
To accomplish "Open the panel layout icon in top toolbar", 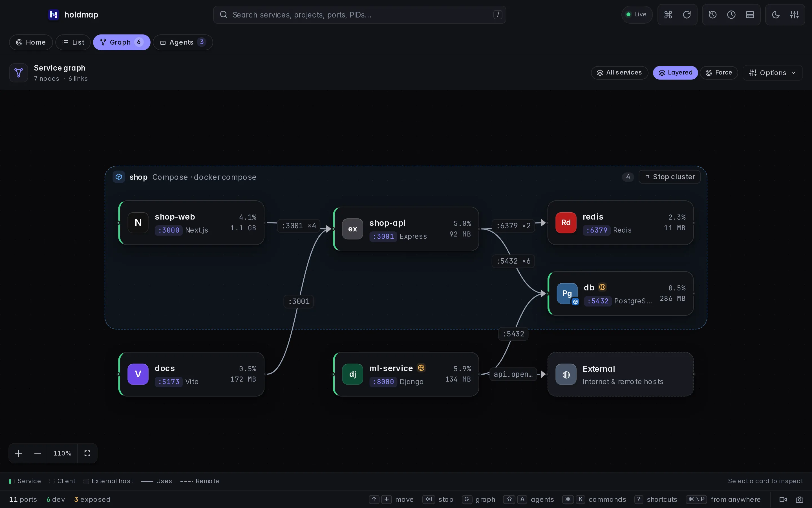I will pos(750,14).
